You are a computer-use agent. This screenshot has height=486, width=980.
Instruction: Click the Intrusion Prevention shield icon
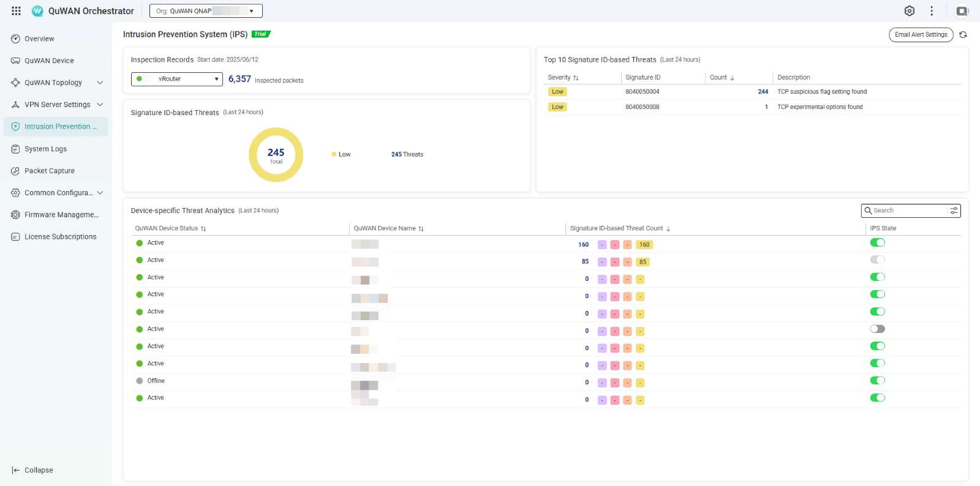point(15,127)
